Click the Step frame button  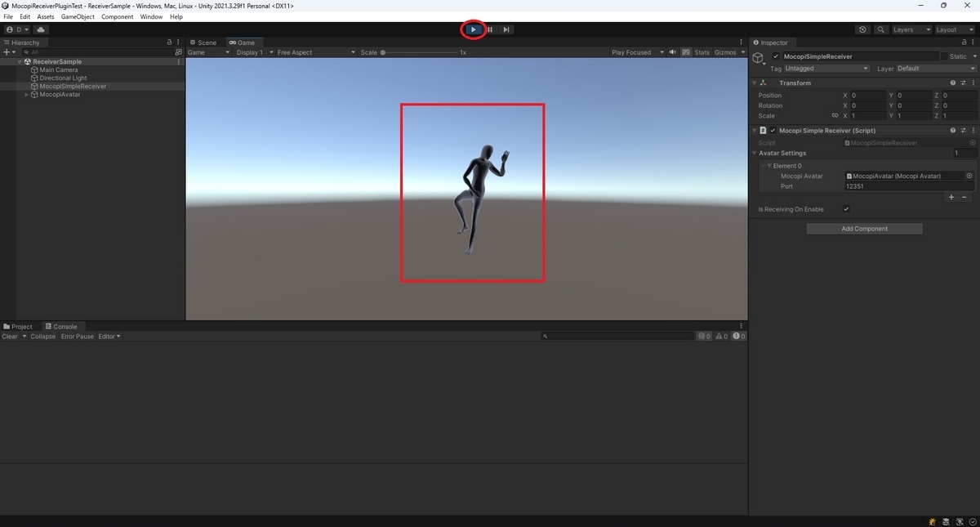[x=506, y=29]
